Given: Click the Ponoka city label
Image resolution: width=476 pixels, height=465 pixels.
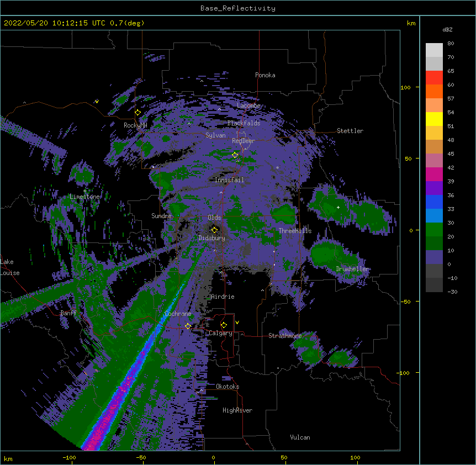Looking at the screenshot, I should click(x=265, y=75).
